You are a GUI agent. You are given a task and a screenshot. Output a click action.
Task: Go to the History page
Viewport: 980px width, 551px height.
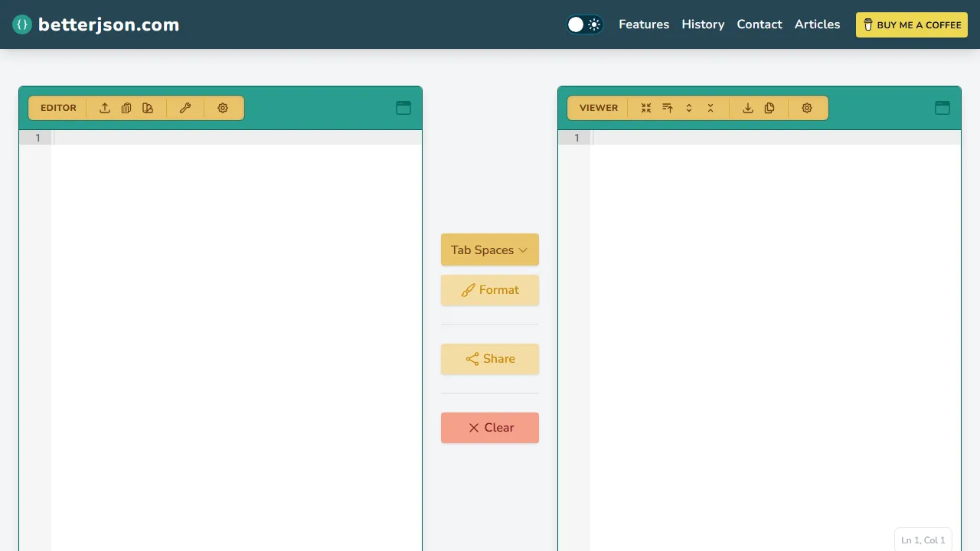703,24
